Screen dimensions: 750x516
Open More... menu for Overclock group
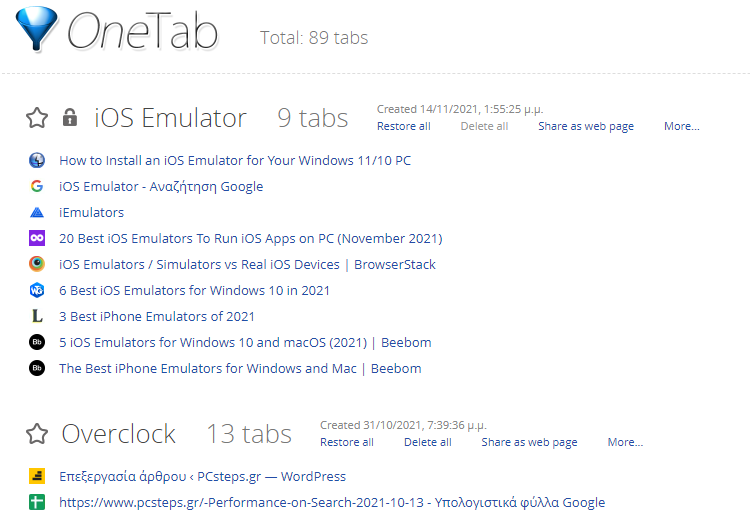(x=625, y=442)
